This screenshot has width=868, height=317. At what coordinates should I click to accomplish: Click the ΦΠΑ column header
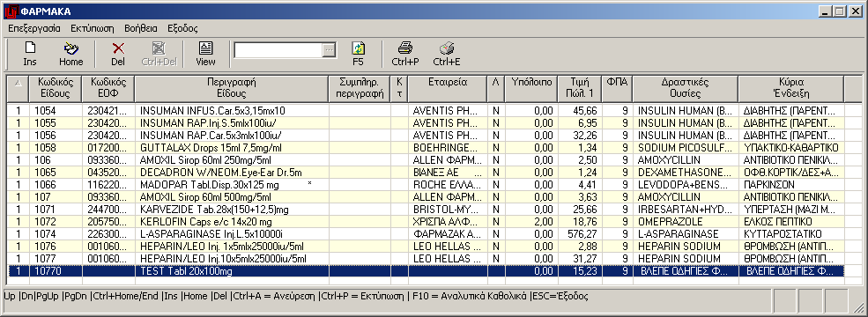pos(617,88)
